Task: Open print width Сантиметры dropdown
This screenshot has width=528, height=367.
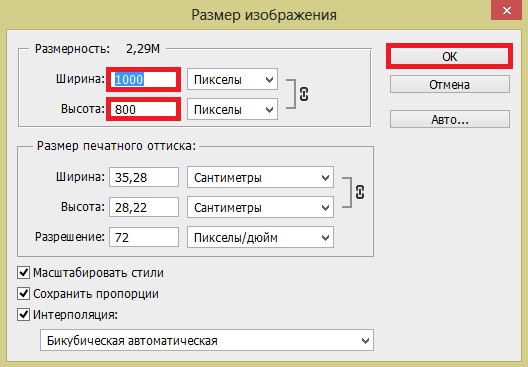Action: click(x=260, y=177)
